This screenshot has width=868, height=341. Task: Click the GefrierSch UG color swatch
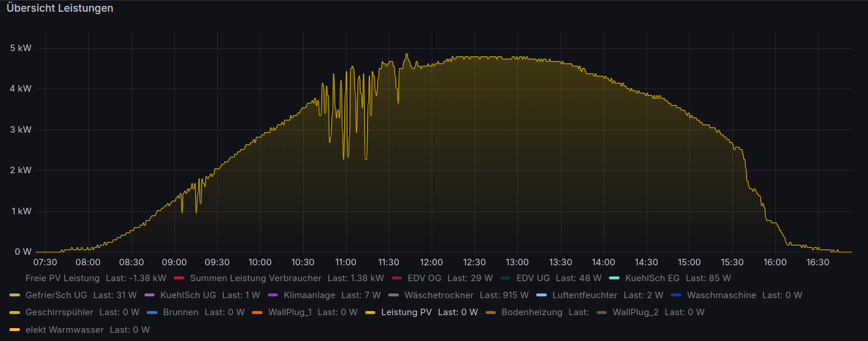(15, 295)
